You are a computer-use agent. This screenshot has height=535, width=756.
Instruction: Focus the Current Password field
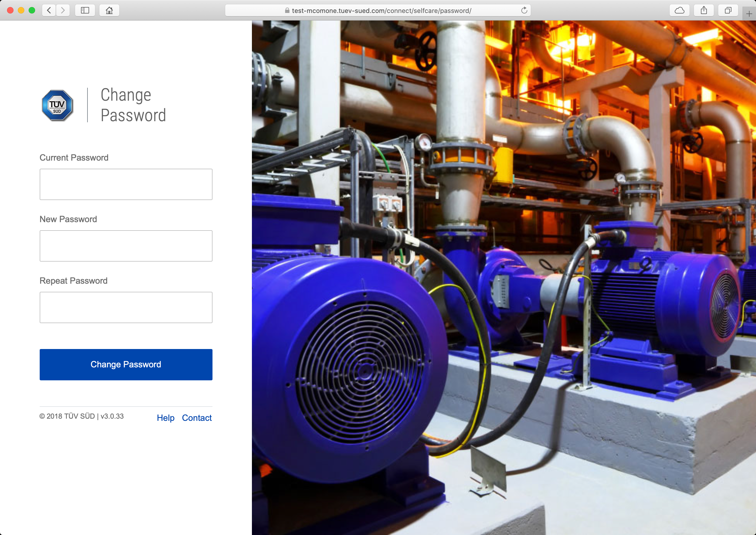(x=126, y=184)
